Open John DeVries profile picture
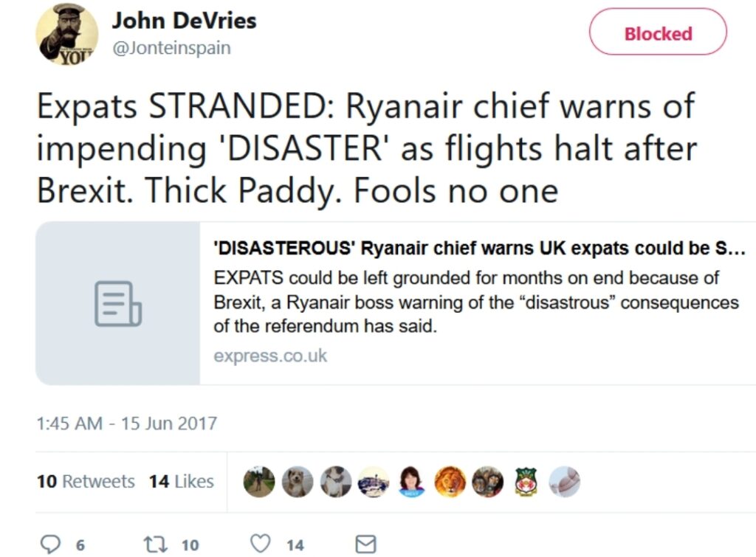756x557 pixels. (x=67, y=34)
